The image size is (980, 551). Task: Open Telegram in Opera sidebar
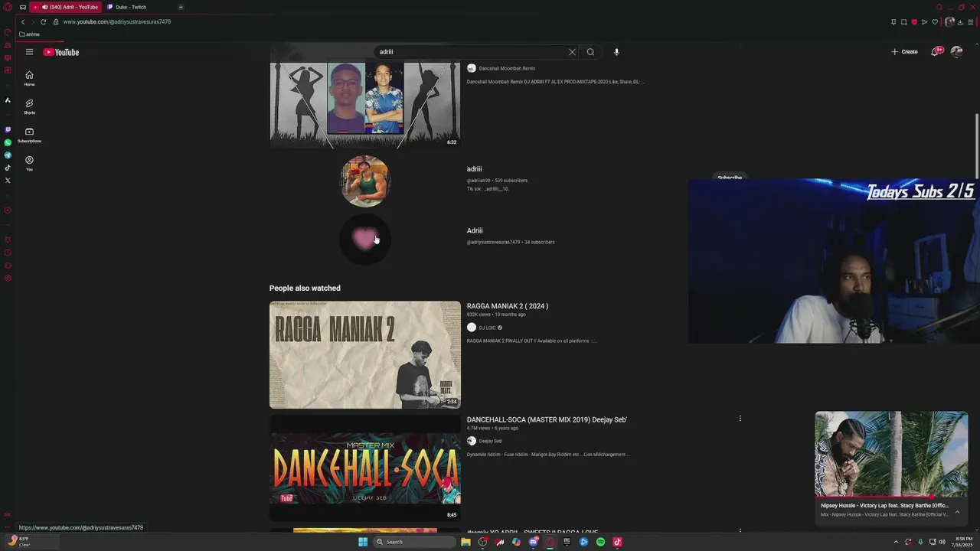click(8, 155)
